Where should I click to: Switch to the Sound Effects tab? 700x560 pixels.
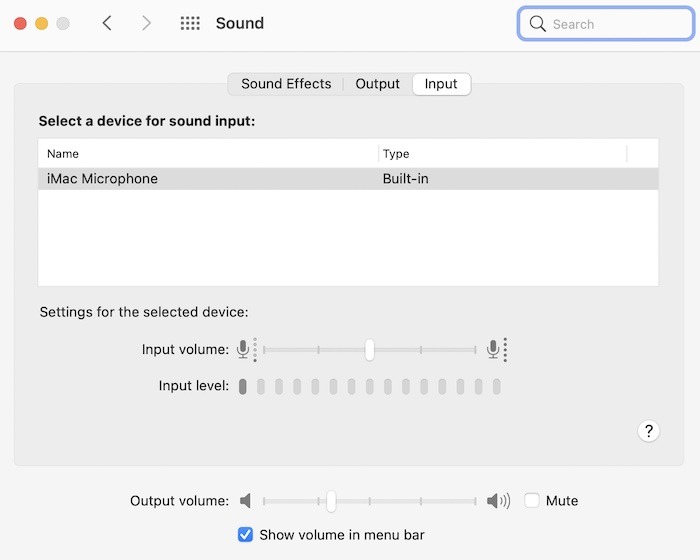pyautogui.click(x=286, y=84)
